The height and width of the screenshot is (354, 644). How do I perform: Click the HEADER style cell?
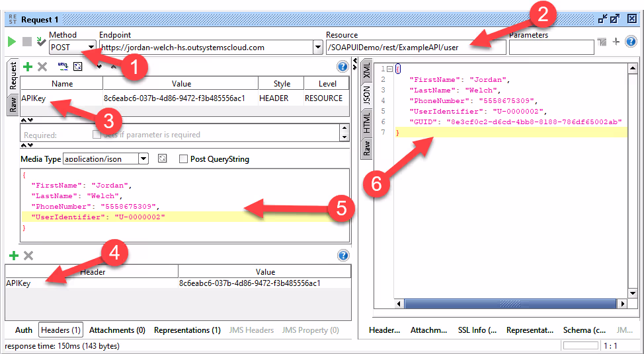click(282, 98)
